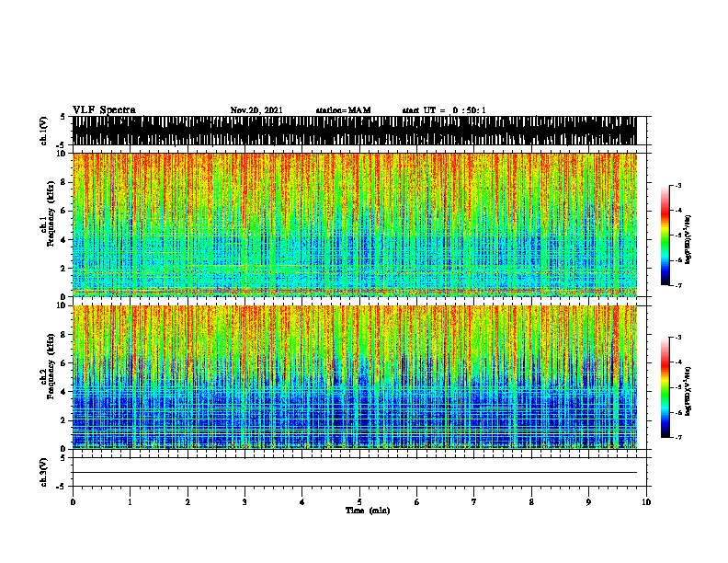
Task: Click time axis tick label "2"
Action: click(x=188, y=502)
